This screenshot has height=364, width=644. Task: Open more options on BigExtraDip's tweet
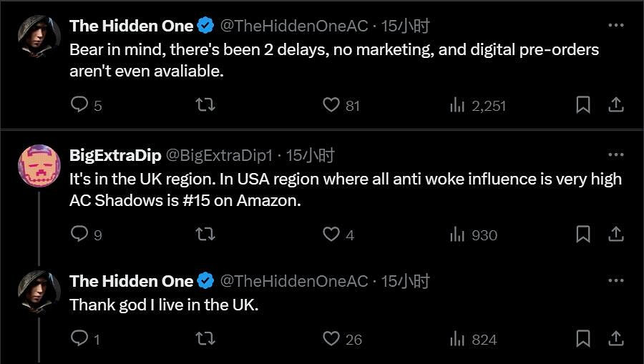point(615,154)
